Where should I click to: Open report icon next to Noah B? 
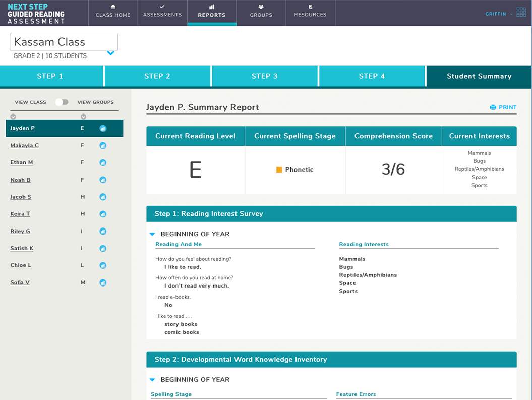pyautogui.click(x=103, y=180)
